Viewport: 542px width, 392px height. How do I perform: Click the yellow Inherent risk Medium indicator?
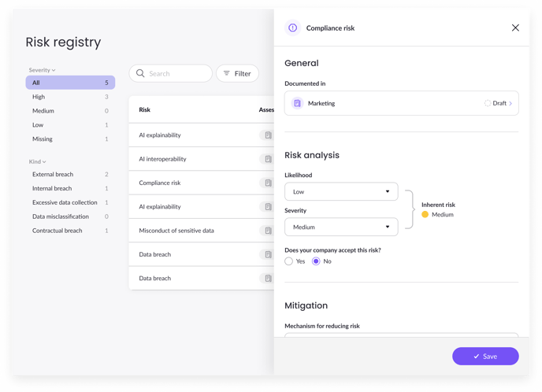(425, 214)
